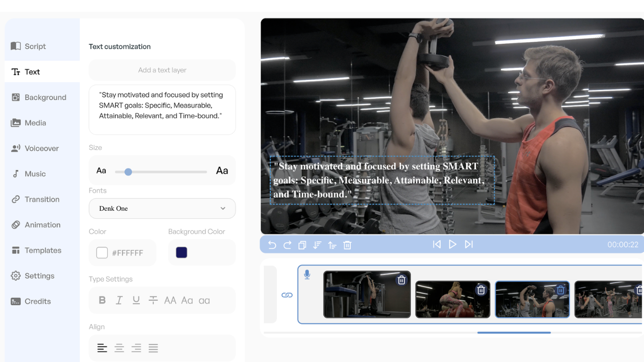Screen dimensions: 644x362
Task: Click the small Aa size icon
Action: [x=101, y=171]
